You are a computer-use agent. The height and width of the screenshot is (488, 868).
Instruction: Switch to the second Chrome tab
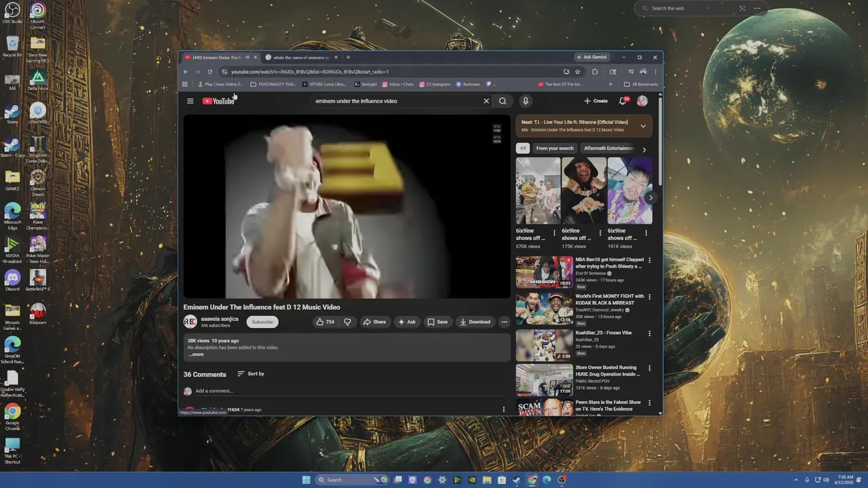click(302, 58)
